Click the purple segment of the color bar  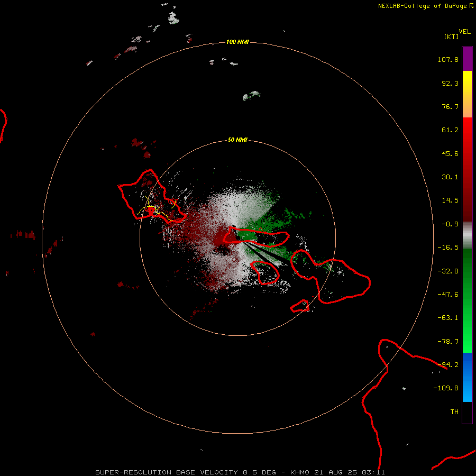pos(467,59)
